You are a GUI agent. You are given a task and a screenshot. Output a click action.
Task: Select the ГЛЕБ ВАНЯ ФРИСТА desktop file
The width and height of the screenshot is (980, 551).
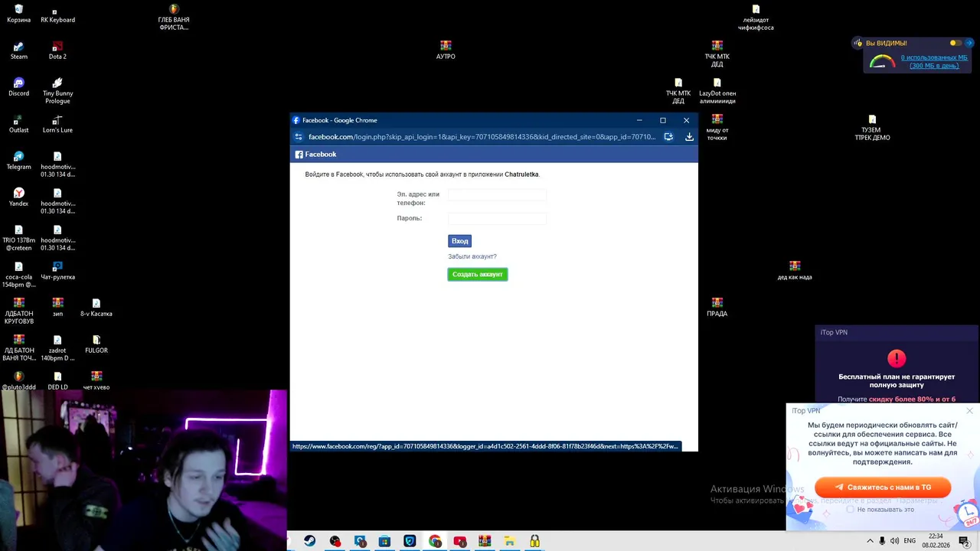point(174,17)
